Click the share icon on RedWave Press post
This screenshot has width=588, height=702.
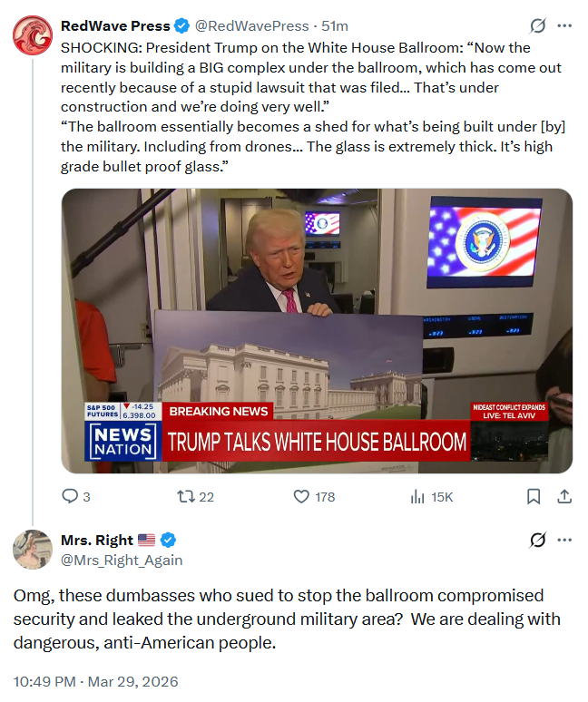[x=564, y=496]
